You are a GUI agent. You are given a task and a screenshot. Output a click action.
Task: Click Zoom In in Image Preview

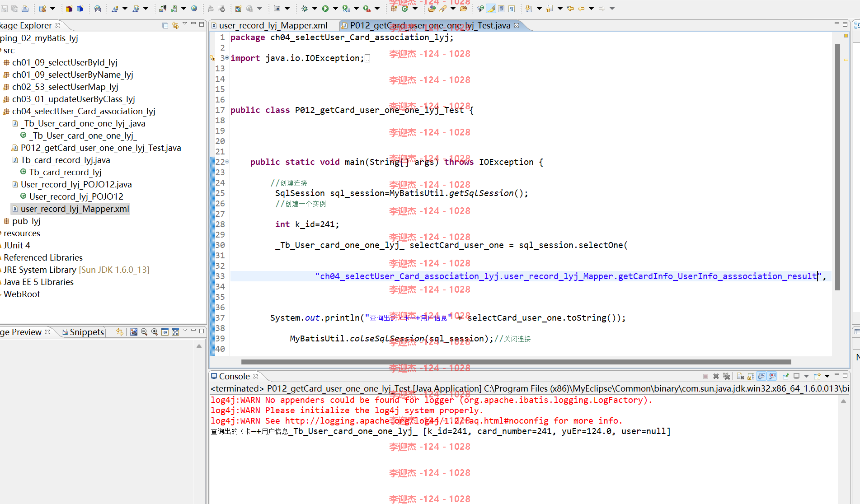pyautogui.click(x=155, y=332)
